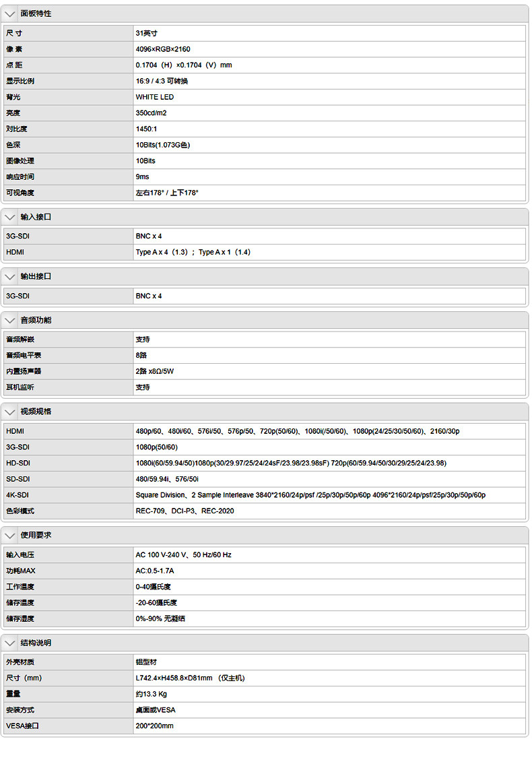This screenshot has width=532, height=768.
Task: Click the WHITE LED backlight value
Action: (x=155, y=97)
